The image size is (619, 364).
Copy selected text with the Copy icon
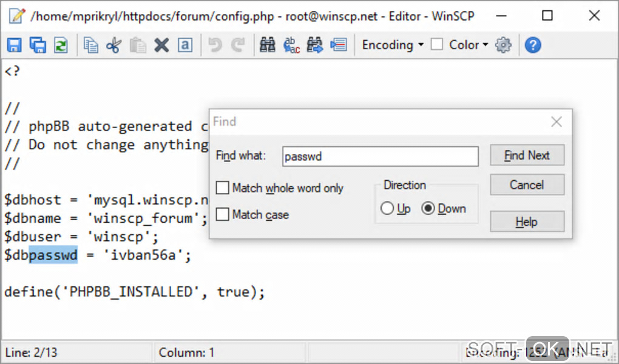(x=91, y=45)
